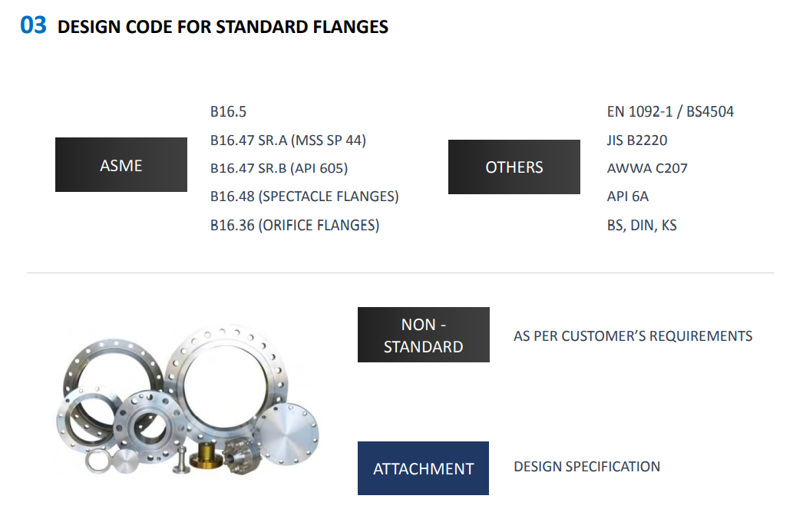Select the AWWA C207 entry
Screen dimensions: 806x532
pyautogui.click(x=647, y=168)
